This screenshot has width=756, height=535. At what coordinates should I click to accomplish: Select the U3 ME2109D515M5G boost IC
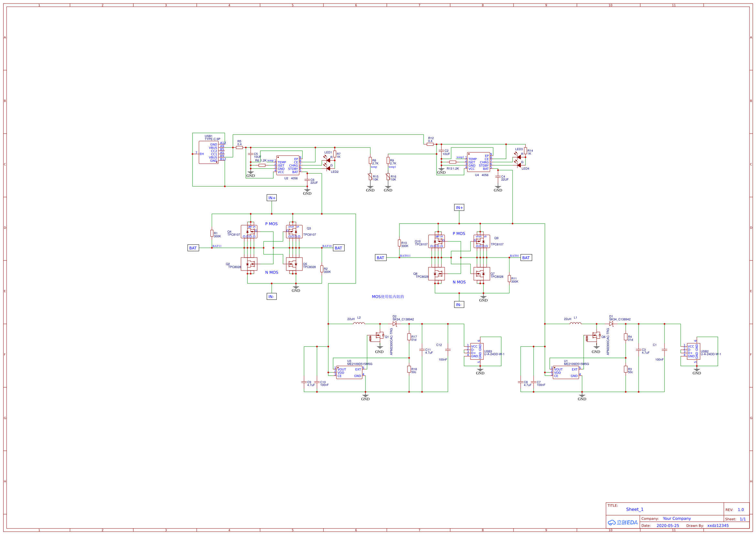pyautogui.click(x=349, y=372)
